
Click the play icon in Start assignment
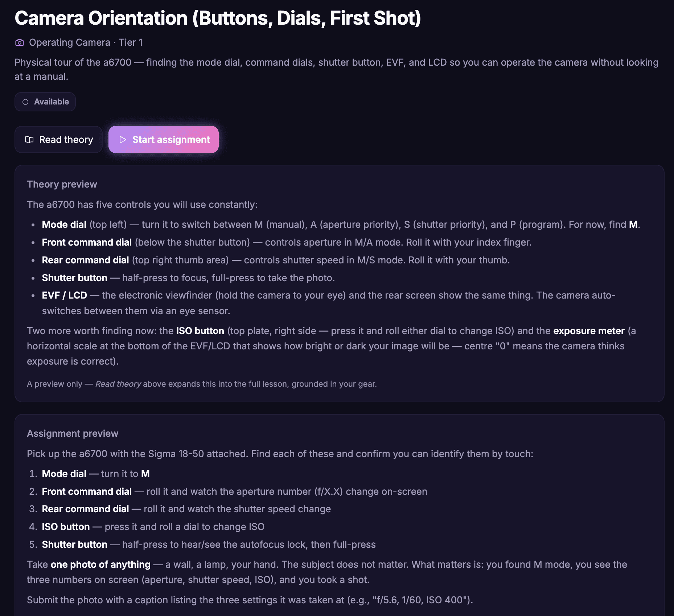[123, 140]
